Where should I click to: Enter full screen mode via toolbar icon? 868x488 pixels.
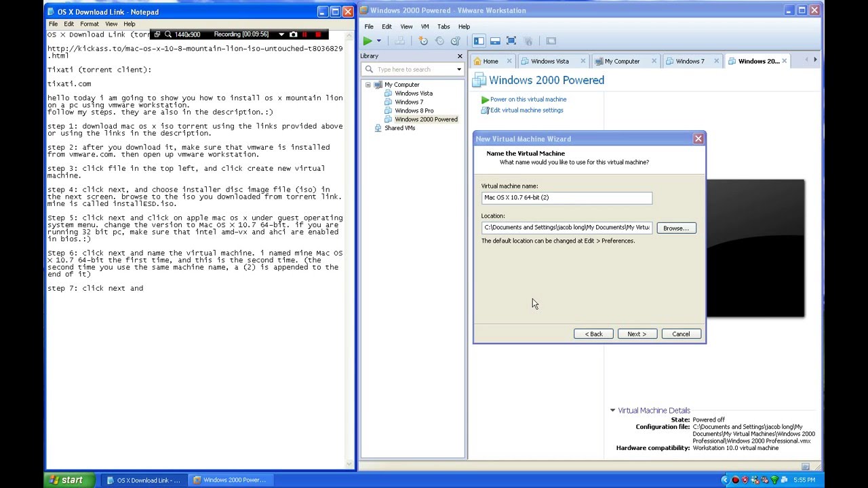point(511,41)
